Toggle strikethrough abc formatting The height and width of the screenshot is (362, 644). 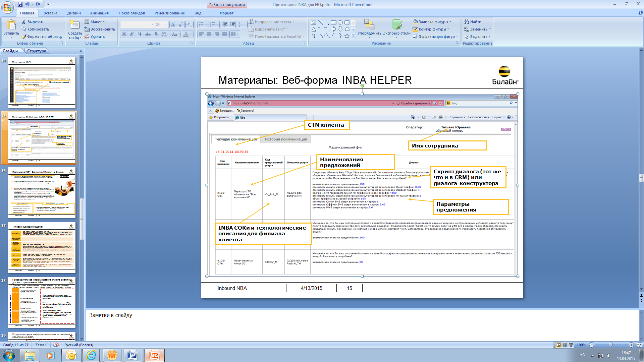click(148, 34)
